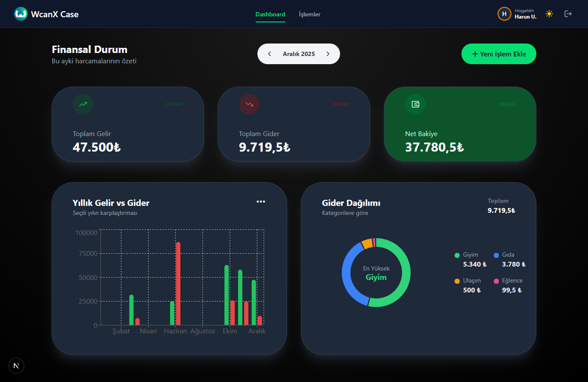The image size is (588, 382).
Task: Open the three-dot menu on yearly chart
Action: pyautogui.click(x=261, y=202)
